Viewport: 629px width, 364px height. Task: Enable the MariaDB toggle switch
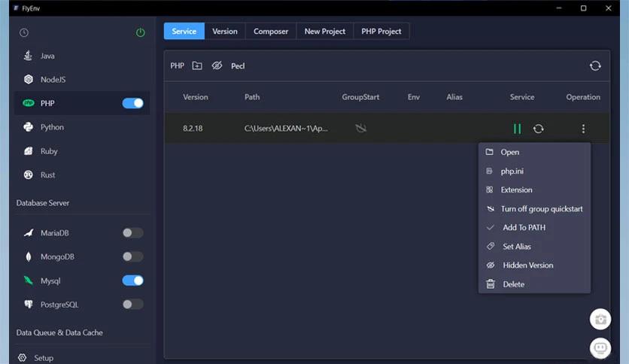(x=132, y=233)
